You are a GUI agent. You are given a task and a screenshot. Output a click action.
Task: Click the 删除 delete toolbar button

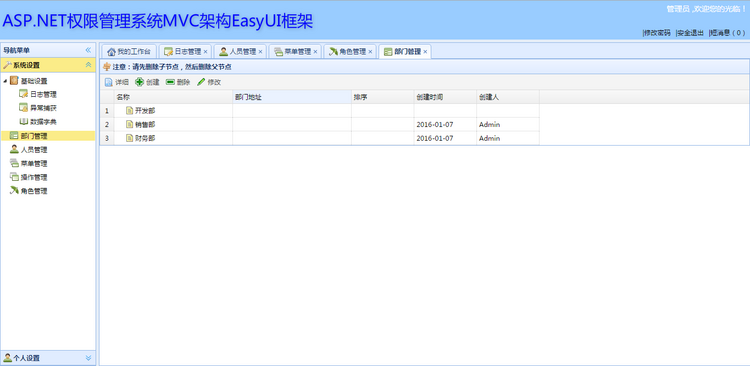click(178, 82)
